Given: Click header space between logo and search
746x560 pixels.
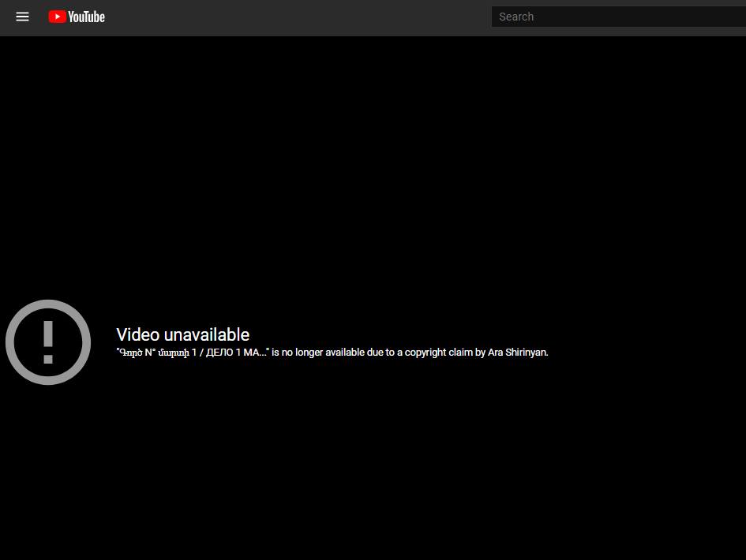Looking at the screenshot, I should [x=300, y=17].
